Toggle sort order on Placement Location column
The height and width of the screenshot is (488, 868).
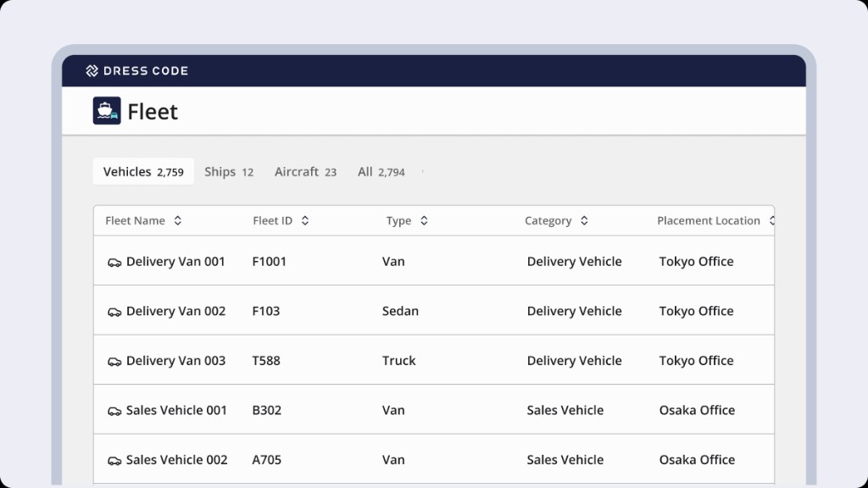pos(771,220)
